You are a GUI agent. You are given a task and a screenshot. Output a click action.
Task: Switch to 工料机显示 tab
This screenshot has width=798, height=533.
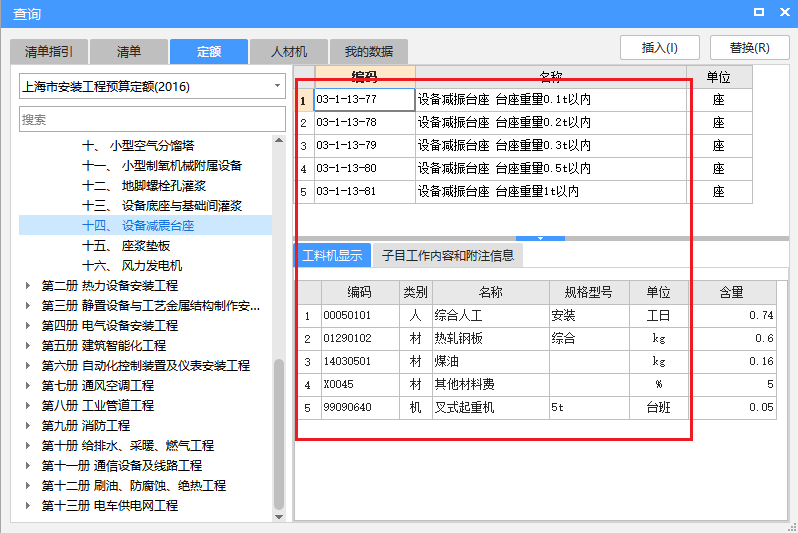(332, 255)
